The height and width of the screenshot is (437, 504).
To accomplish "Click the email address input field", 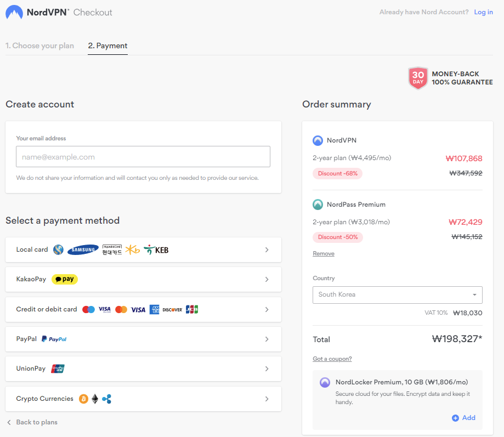I will pyautogui.click(x=143, y=156).
